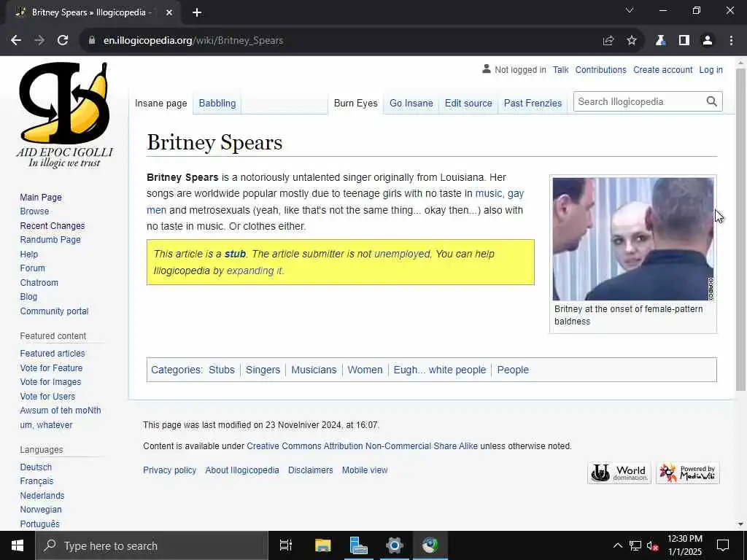
Task: Click the page vertical scrollbar
Action: coord(740,228)
